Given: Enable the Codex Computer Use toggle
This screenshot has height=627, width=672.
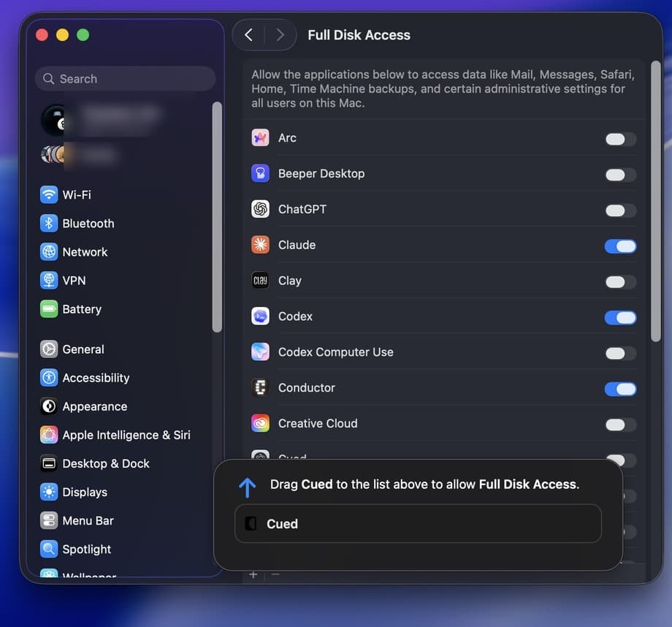Looking at the screenshot, I should (x=620, y=354).
